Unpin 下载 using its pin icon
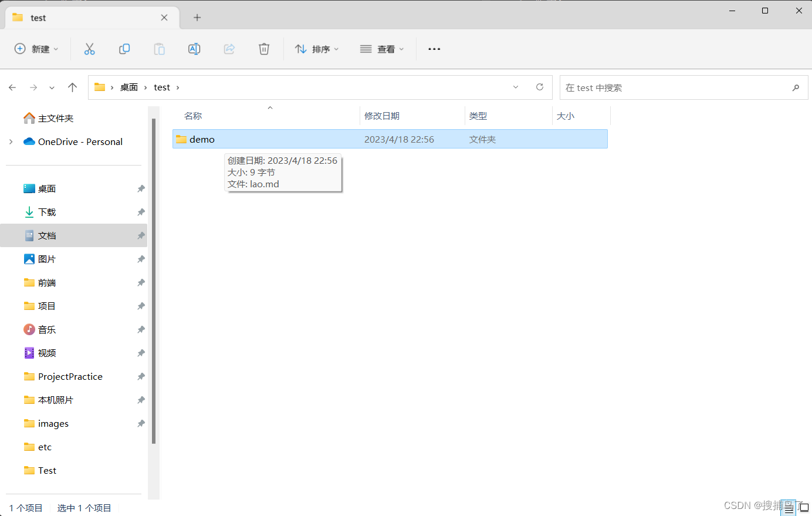This screenshot has width=812, height=516. click(141, 213)
